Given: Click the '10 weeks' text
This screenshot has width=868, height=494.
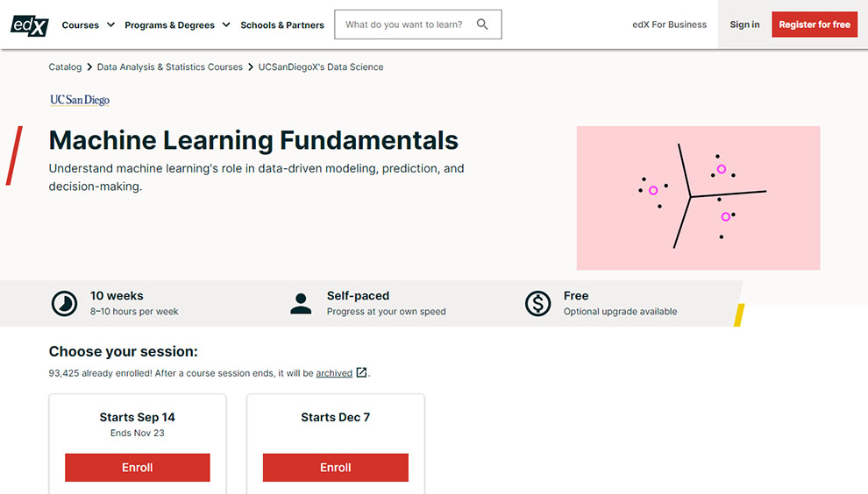Looking at the screenshot, I should click(x=117, y=295).
